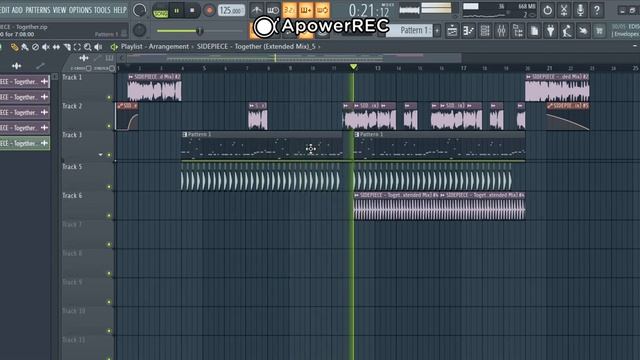Screen dimensions: 640x360
Task: Click the record button
Action: (209, 11)
